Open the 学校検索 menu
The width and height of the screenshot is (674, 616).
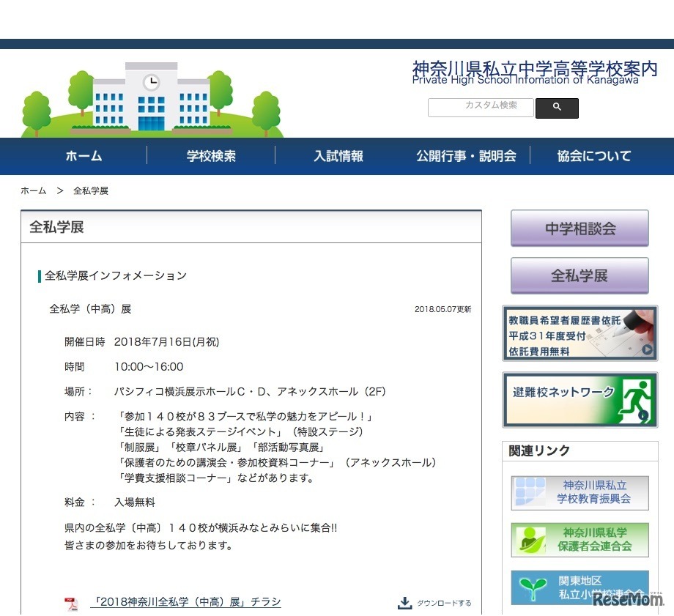(211, 156)
